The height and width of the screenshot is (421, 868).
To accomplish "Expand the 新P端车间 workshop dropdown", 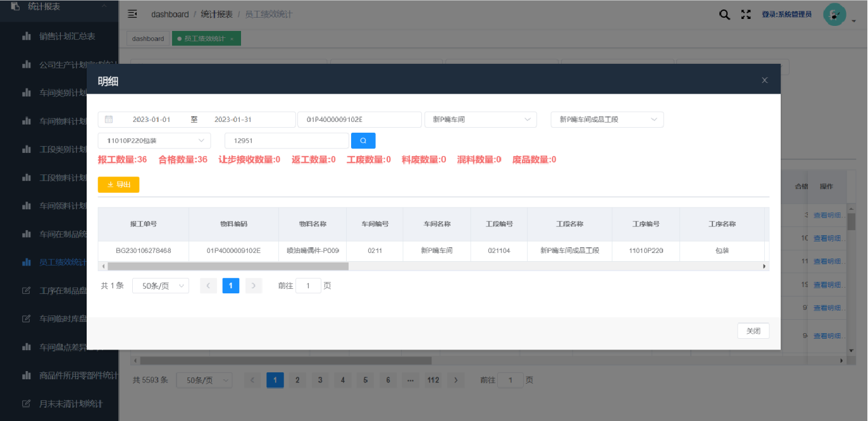I will click(x=480, y=119).
